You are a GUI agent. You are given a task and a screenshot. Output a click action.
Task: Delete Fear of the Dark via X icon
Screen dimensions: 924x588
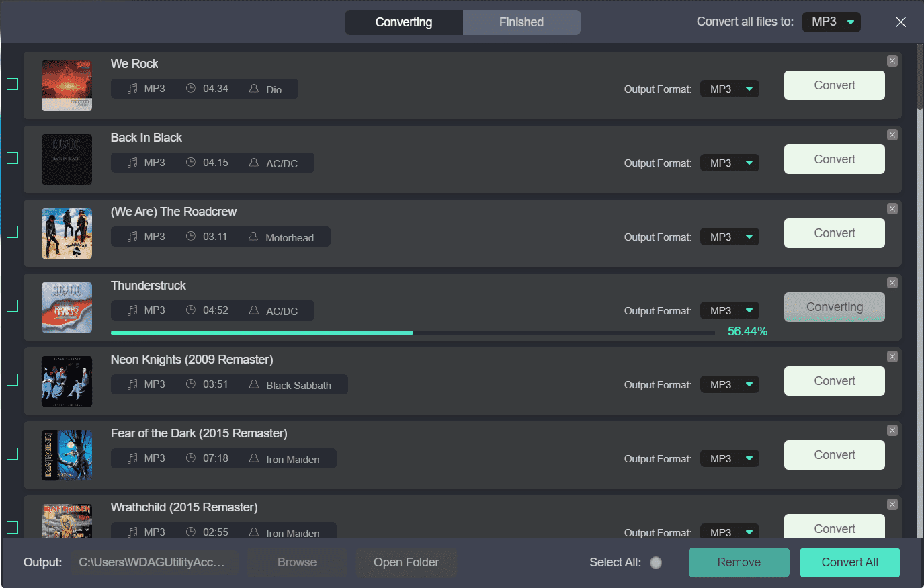[892, 431]
